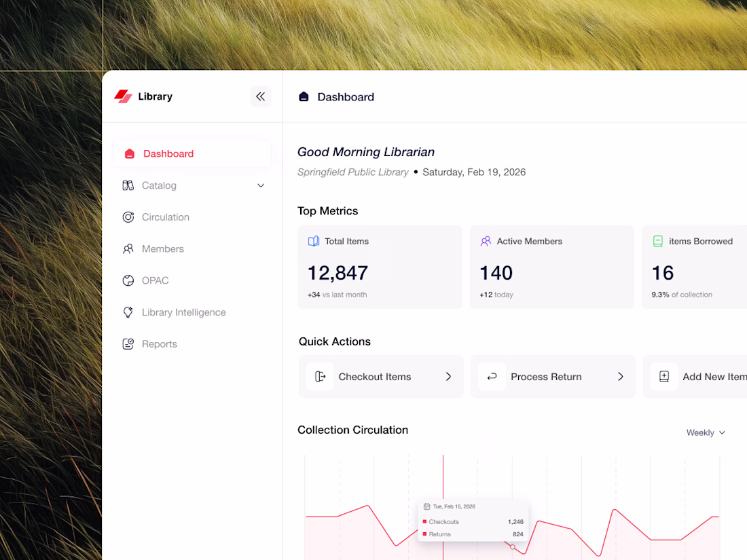The image size is (747, 560).
Task: Open Dashboard in the sidebar
Action: coord(192,154)
